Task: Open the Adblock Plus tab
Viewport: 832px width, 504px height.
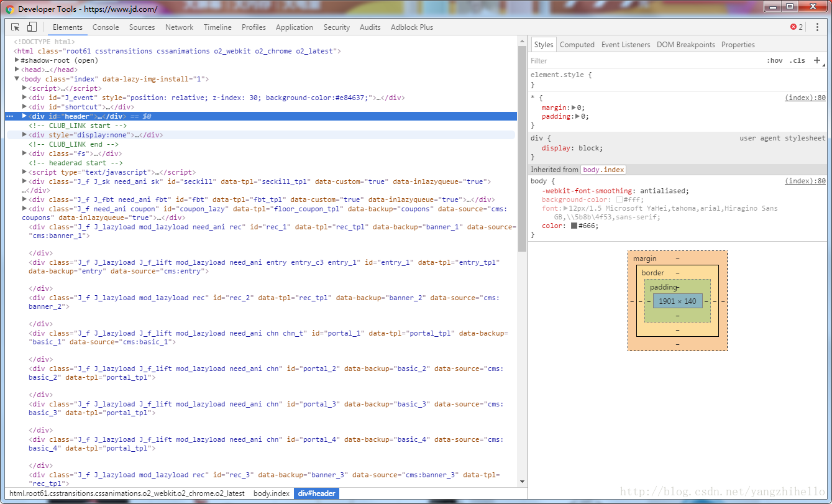Action: (x=412, y=27)
